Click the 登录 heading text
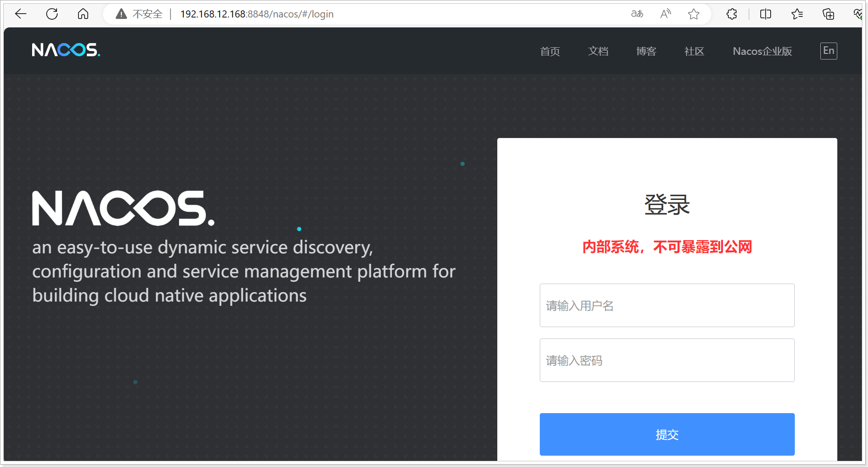Viewport: 868px width, 467px height. [x=667, y=205]
